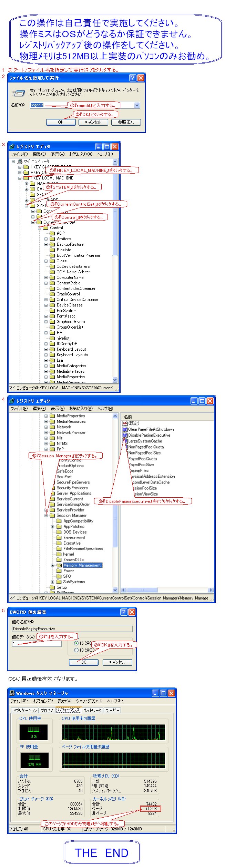Click the マイ コンピュータ computer icon
Image resolution: width=225 pixels, height=868 pixels.
coord(20,162)
